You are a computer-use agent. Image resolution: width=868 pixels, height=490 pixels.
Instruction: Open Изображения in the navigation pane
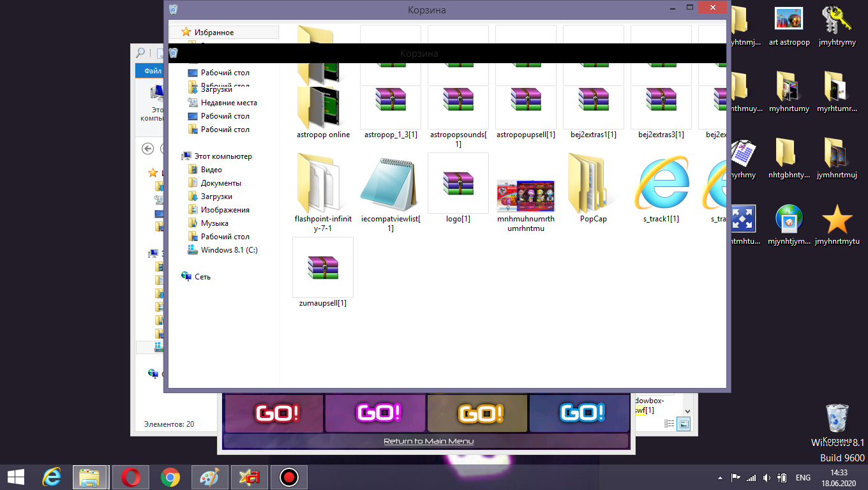pos(218,210)
